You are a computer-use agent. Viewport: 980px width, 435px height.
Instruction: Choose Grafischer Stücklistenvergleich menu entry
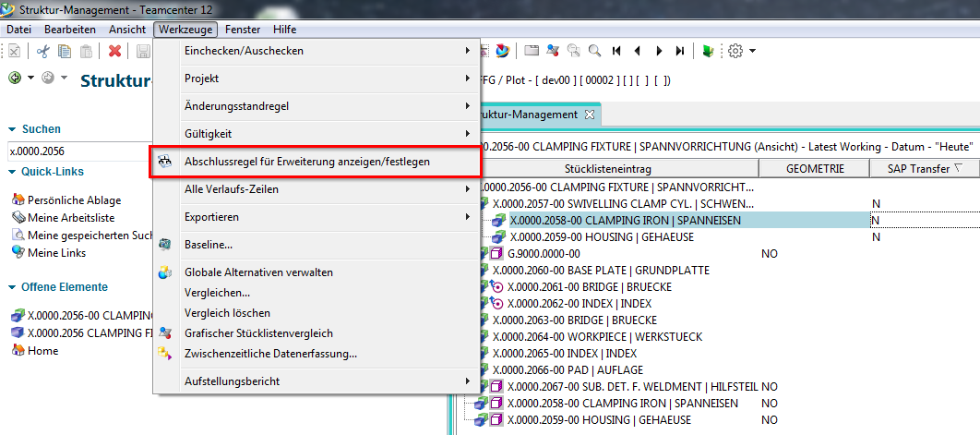258,333
